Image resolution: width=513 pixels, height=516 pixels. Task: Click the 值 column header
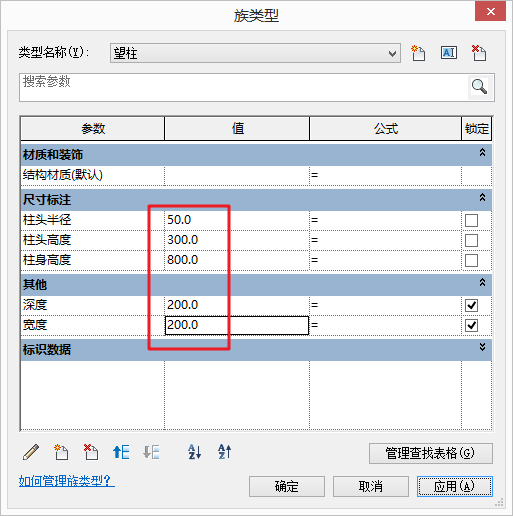point(237,128)
